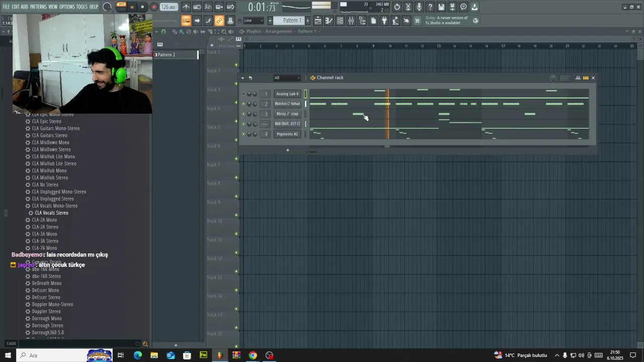Adjust the volume knob of 808 channel
Viewport: 644px width, 362px height.
[255, 124]
